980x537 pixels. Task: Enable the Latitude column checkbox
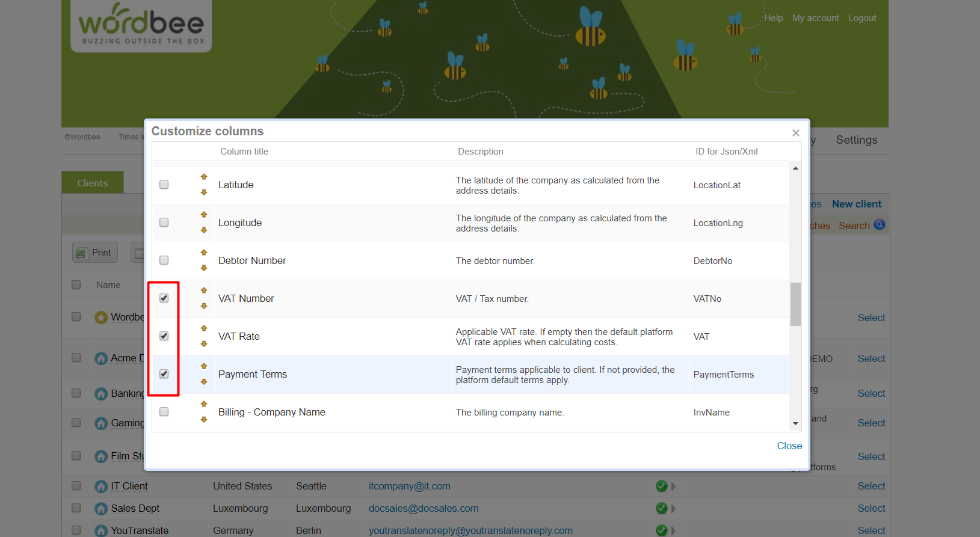point(164,185)
